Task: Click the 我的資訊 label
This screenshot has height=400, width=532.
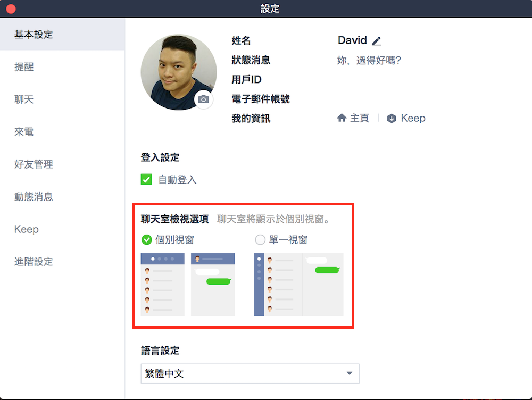Action: [x=251, y=119]
